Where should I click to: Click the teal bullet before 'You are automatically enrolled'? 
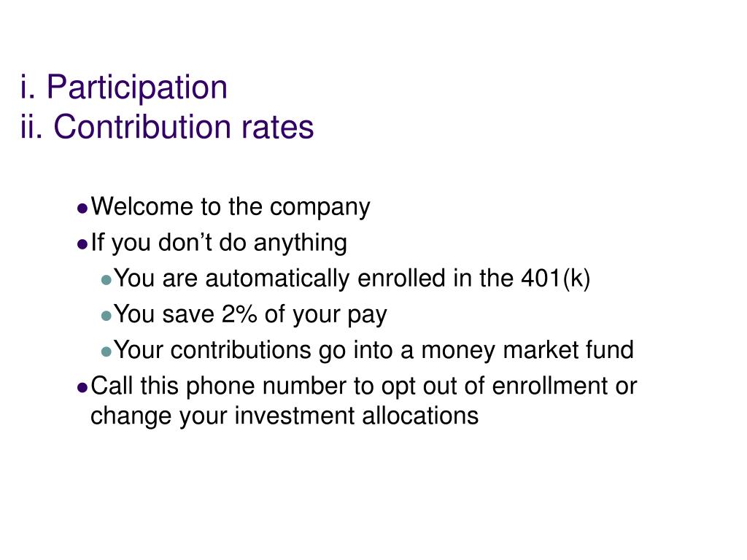tap(107, 280)
